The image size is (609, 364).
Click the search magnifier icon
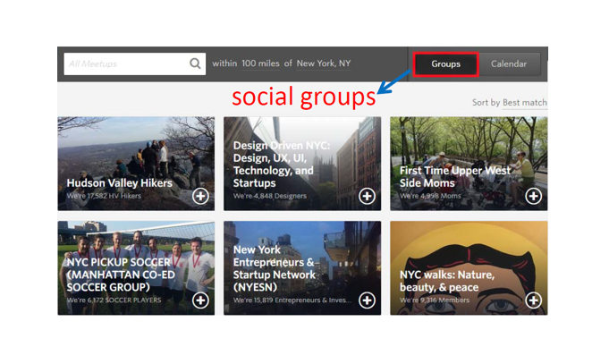point(195,63)
